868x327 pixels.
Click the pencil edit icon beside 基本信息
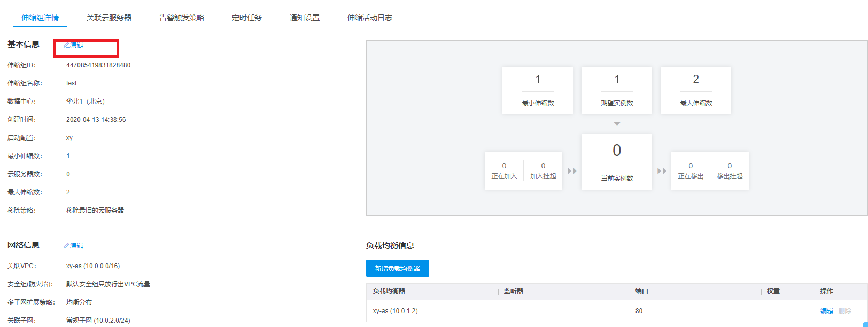pyautogui.click(x=67, y=45)
